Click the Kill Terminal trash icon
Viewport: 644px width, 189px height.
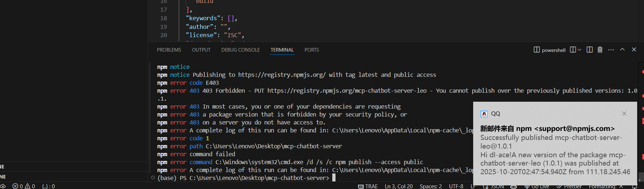pyautogui.click(x=600, y=50)
